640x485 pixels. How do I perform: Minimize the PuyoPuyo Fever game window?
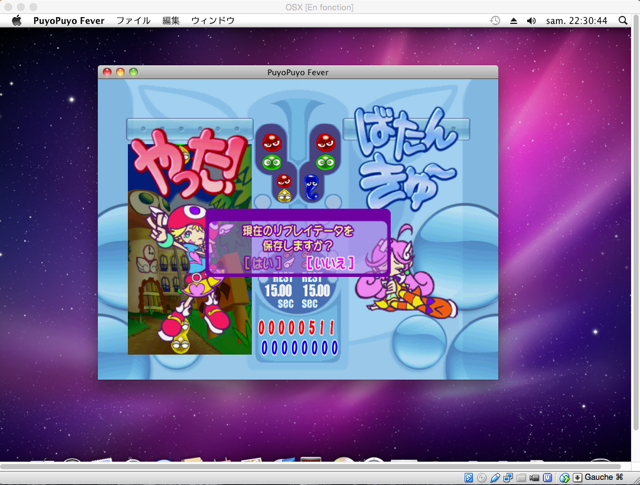point(120,72)
